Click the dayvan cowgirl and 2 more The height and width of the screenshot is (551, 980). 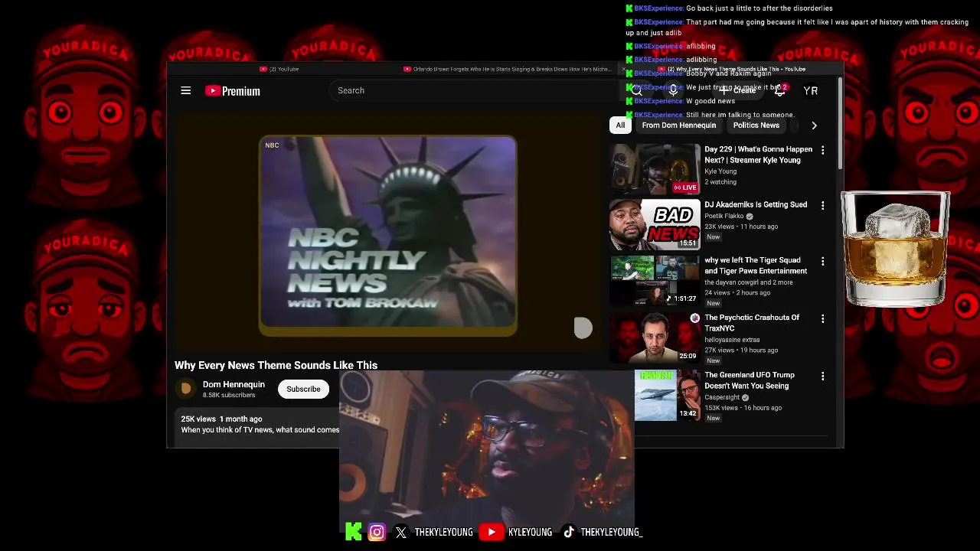pyautogui.click(x=749, y=282)
